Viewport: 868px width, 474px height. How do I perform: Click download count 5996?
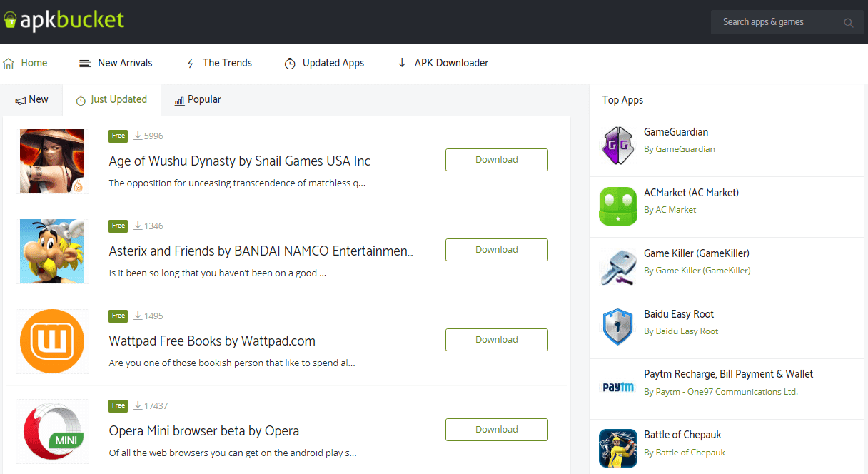(x=148, y=136)
